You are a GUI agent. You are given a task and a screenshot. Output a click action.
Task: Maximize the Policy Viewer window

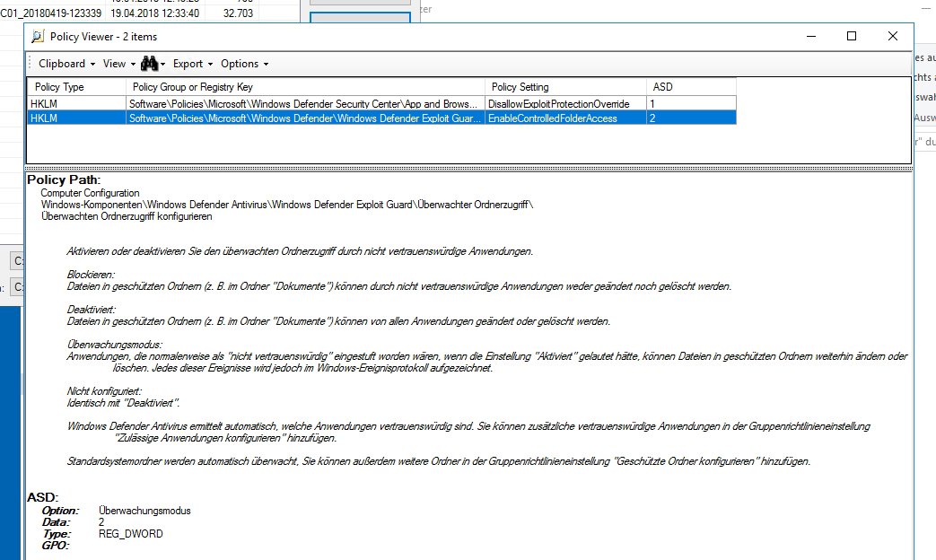point(851,35)
